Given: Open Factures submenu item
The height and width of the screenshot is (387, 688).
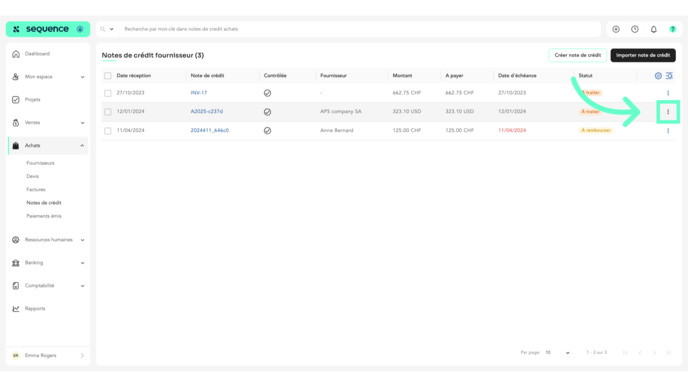Looking at the screenshot, I should (x=36, y=190).
